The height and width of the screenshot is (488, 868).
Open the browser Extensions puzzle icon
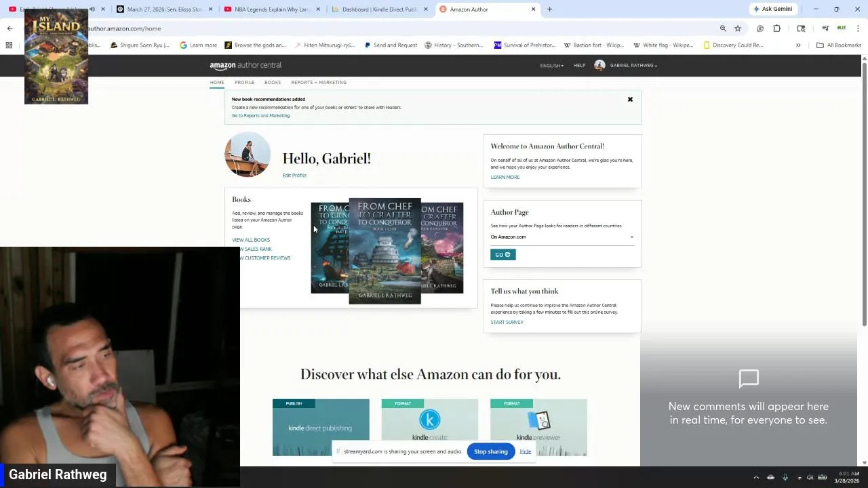click(777, 28)
